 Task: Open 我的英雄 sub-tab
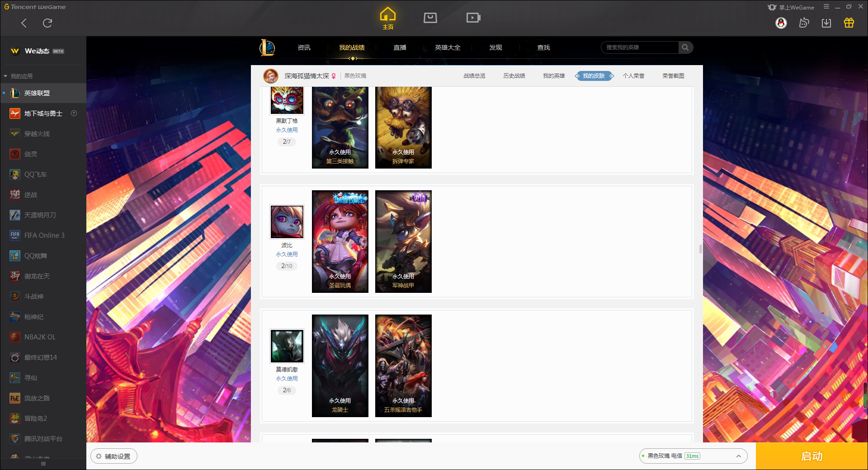click(554, 76)
